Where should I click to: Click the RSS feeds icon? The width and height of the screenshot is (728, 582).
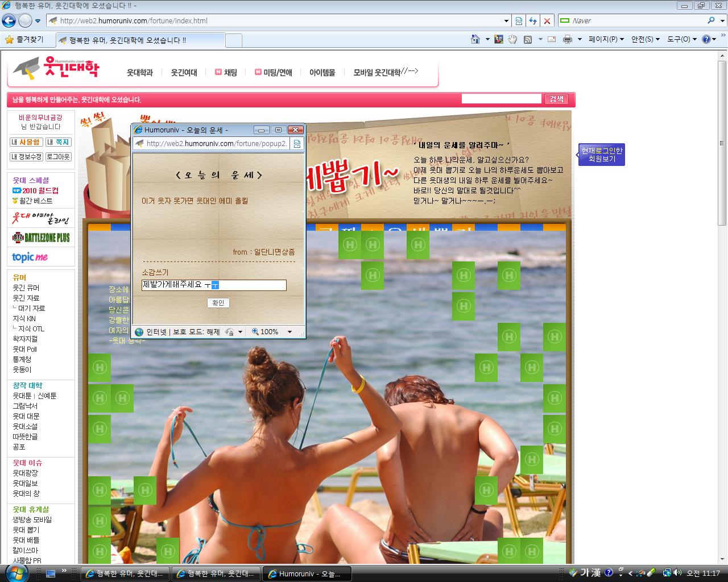point(528,39)
